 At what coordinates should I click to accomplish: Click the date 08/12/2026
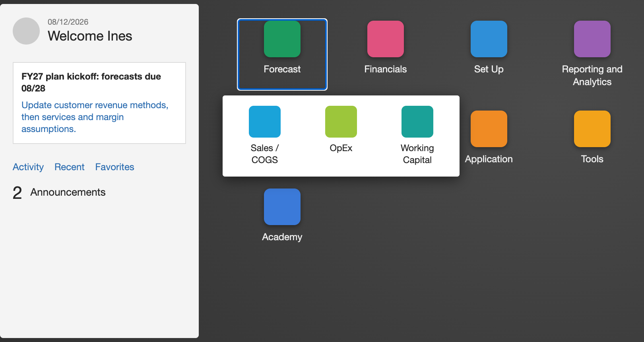pyautogui.click(x=68, y=22)
